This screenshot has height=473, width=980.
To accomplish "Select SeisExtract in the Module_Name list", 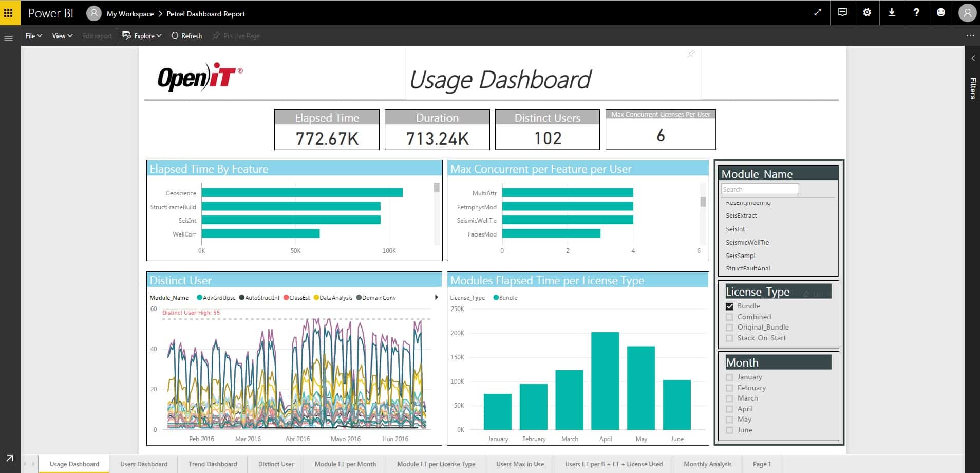I will [x=741, y=216].
